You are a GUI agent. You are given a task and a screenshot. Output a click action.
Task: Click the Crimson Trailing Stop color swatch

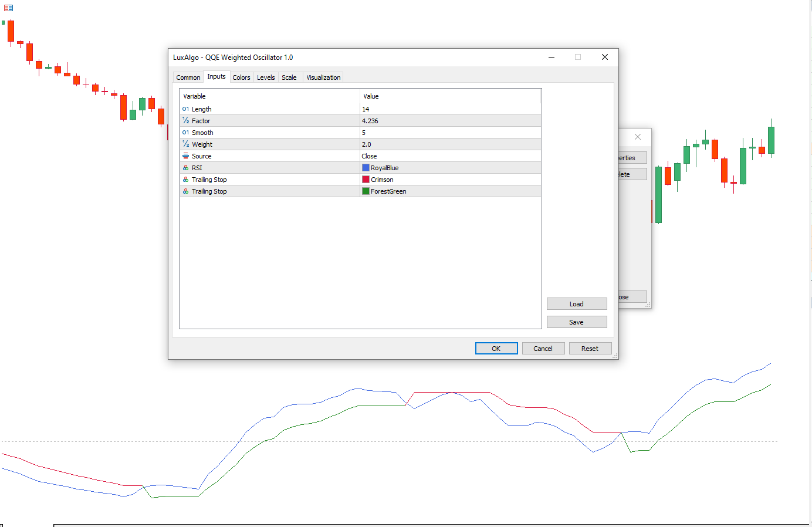[366, 180]
